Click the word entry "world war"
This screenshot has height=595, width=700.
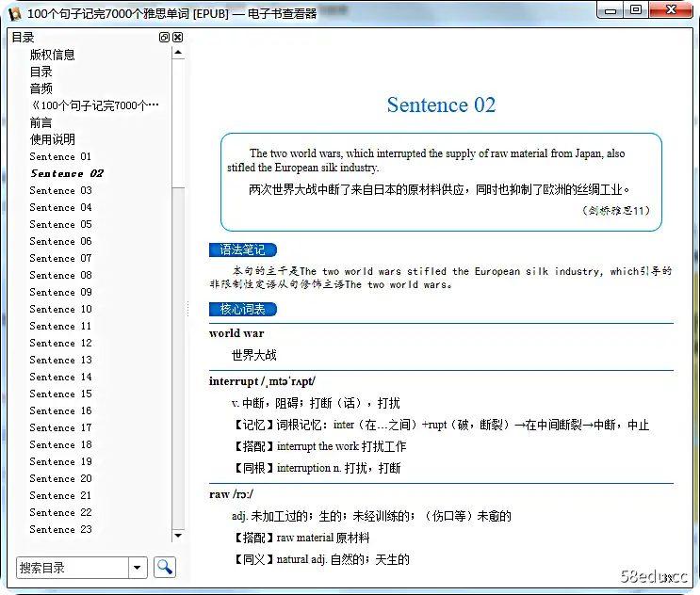pyautogui.click(x=236, y=333)
